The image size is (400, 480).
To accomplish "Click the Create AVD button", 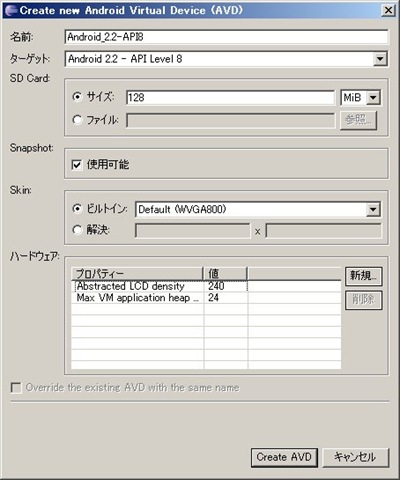I will point(284,457).
